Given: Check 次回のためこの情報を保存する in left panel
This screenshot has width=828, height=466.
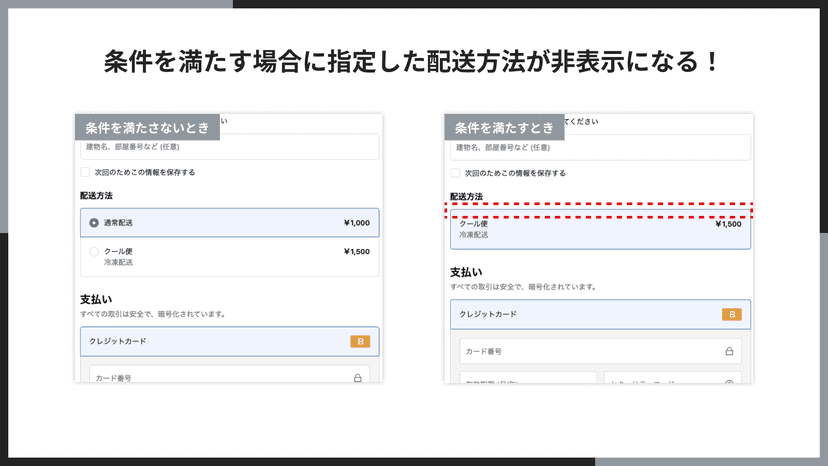Looking at the screenshot, I should tap(85, 172).
